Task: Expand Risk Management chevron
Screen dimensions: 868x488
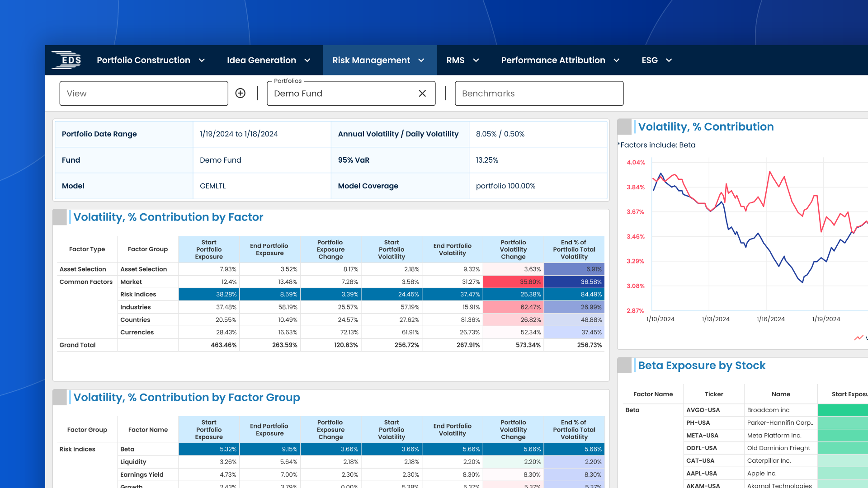Action: 421,60
